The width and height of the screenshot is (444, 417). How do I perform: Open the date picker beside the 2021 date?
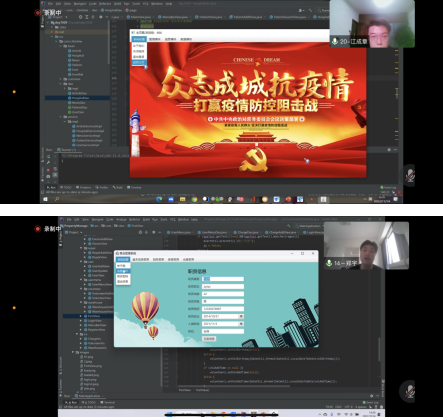pyautogui.click(x=241, y=324)
